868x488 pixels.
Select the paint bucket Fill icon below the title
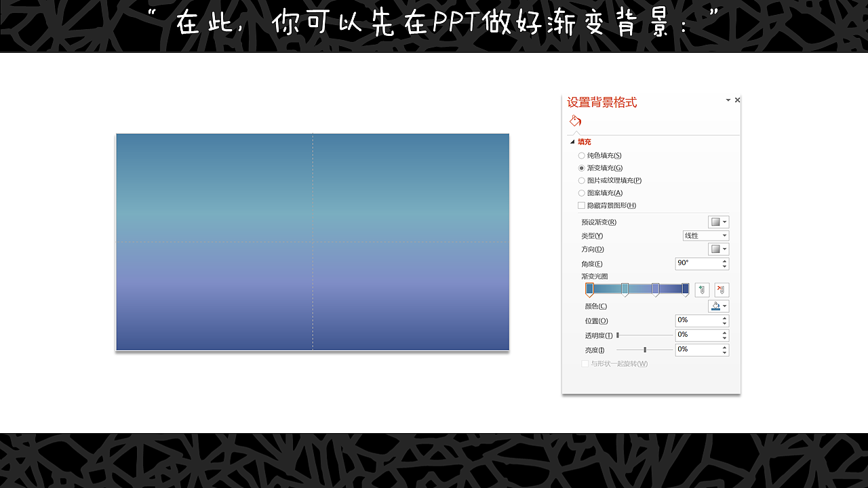click(575, 120)
